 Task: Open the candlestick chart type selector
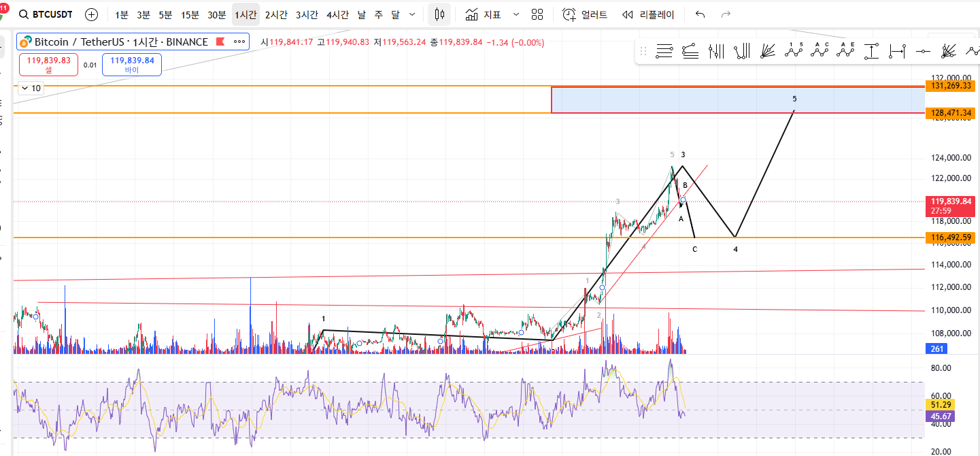tap(439, 14)
